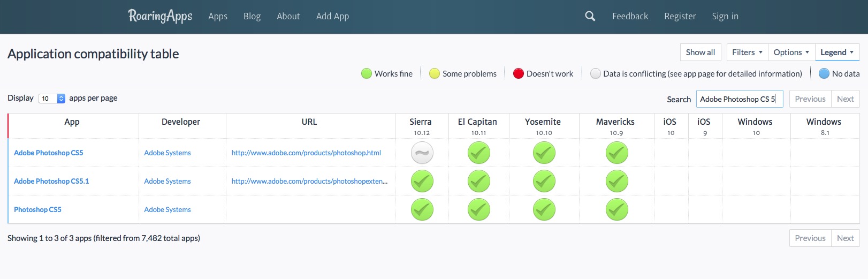Open the Blog page
Image resolution: width=868 pixels, height=279 pixels.
252,16
